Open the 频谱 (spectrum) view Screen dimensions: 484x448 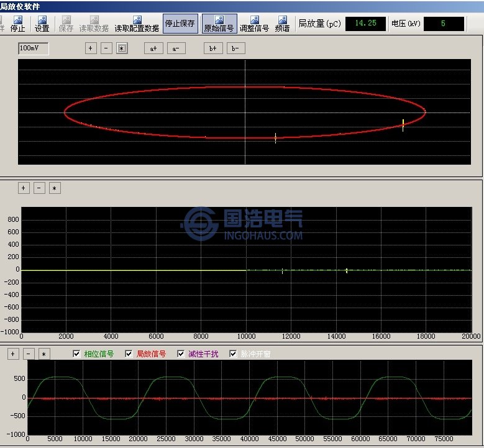[282, 24]
